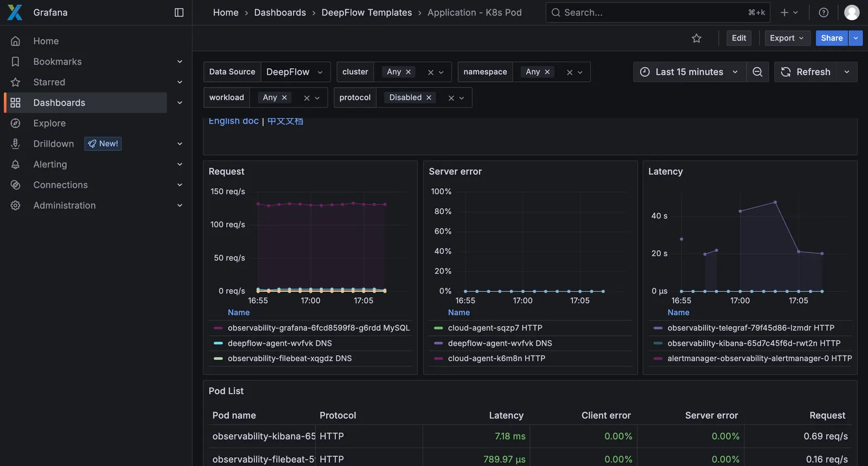Click the Starred star icon in sidebar
The image size is (868, 466).
click(15, 82)
